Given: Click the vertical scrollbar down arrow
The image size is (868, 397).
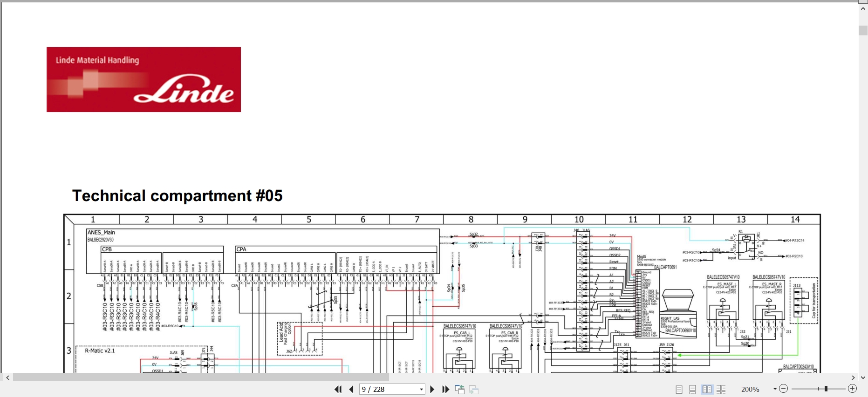Looking at the screenshot, I should [863, 377].
